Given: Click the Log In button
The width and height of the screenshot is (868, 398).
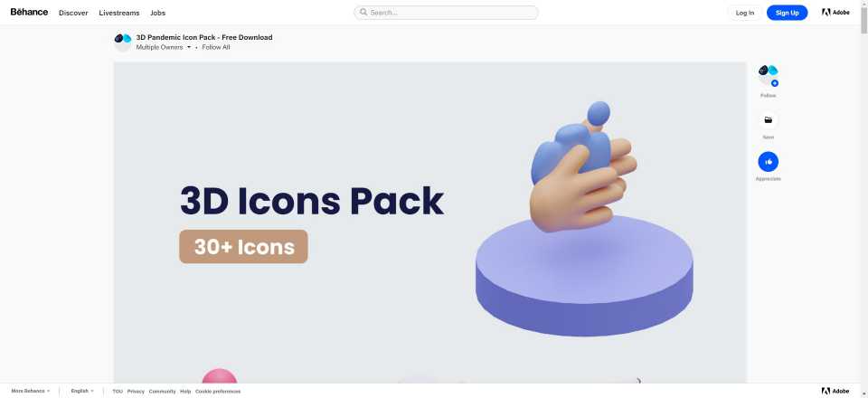Looking at the screenshot, I should tap(744, 13).
